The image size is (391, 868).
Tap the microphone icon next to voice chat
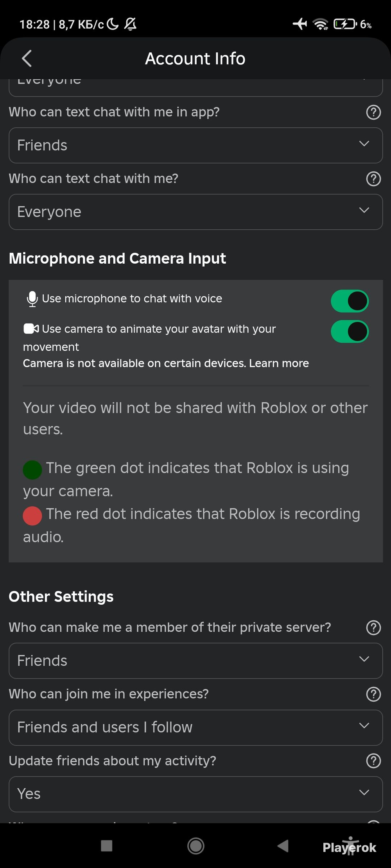pyautogui.click(x=32, y=299)
